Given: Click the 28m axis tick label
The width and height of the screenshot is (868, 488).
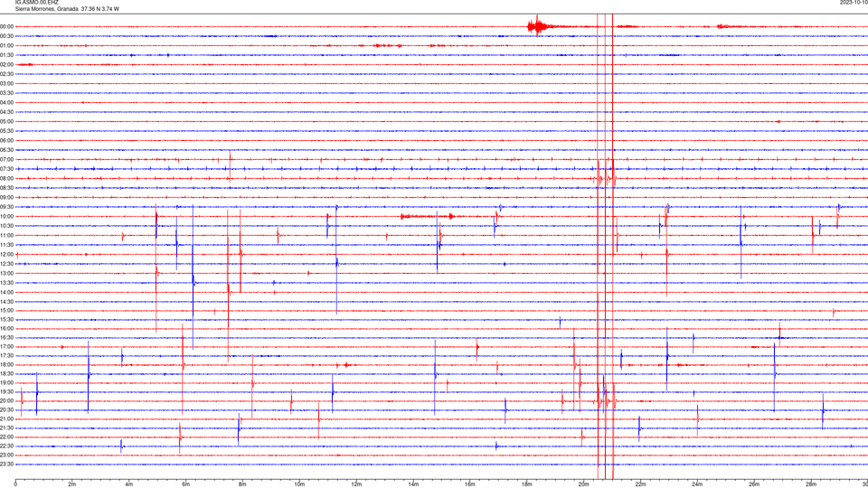Looking at the screenshot, I should click(x=811, y=484).
